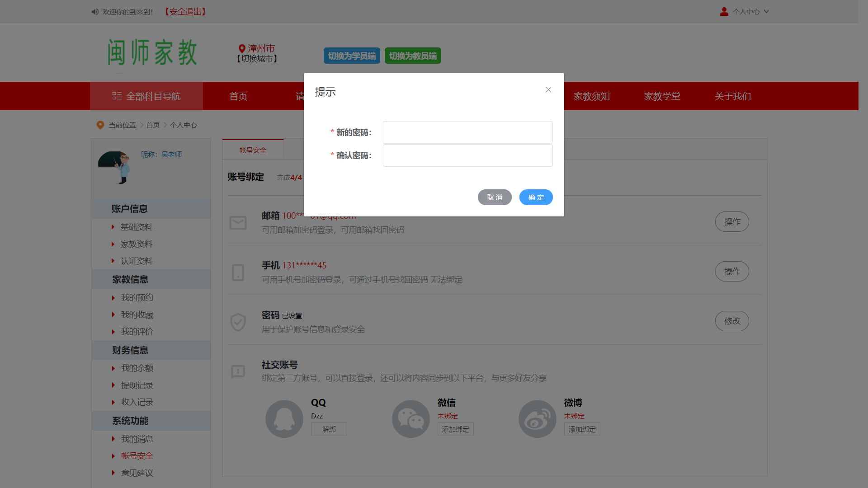
Task: Expand 全部科目导航 category menu
Action: coord(146,96)
